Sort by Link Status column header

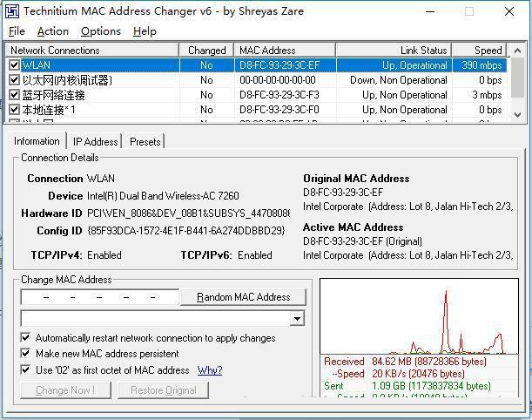(394, 51)
